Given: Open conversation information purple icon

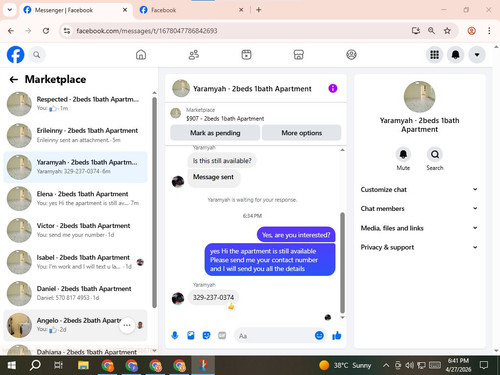Looking at the screenshot, I should click(333, 88).
